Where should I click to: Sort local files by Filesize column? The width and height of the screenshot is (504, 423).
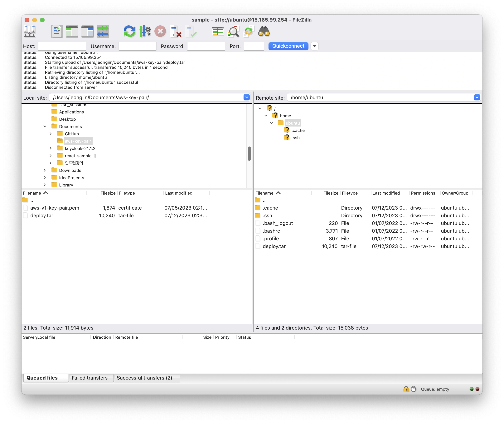[102, 193]
